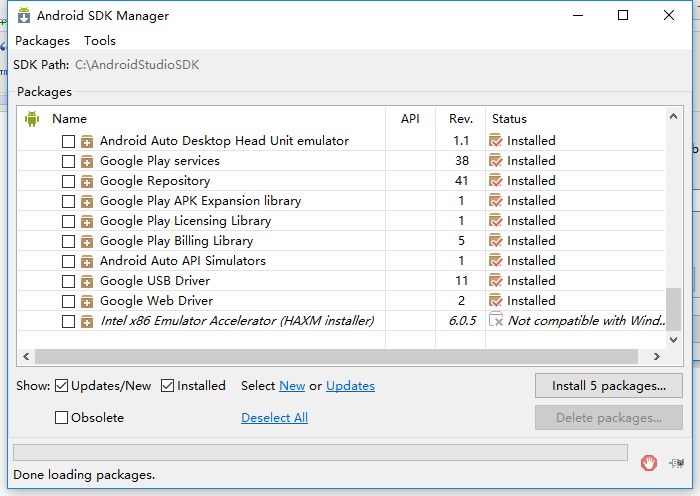
Task: Check the Google Web Driver checkbox
Action: (x=68, y=301)
